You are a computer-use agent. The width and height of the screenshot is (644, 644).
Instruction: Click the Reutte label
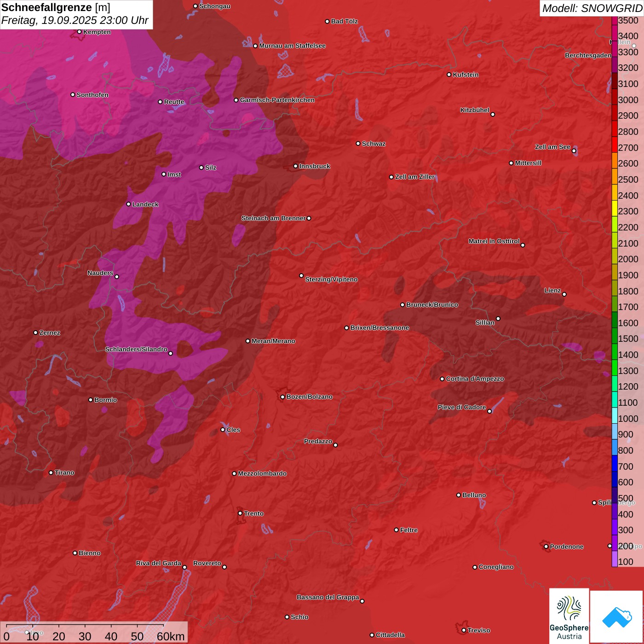174,102
